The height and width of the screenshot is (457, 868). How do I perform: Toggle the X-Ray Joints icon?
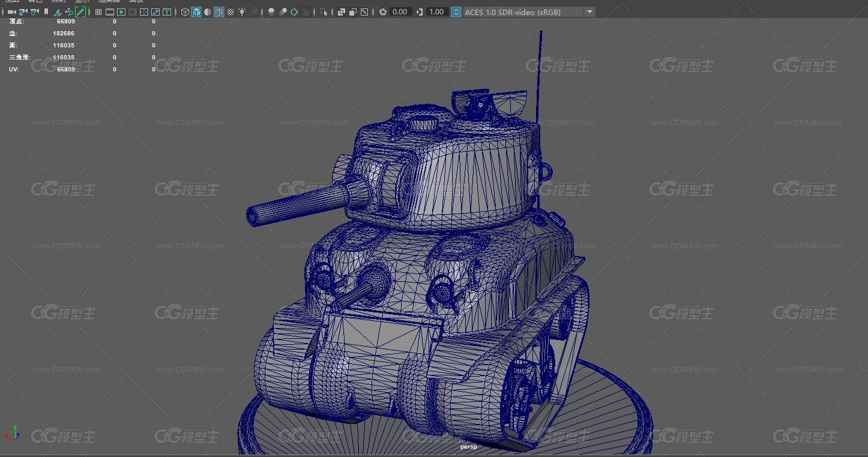click(364, 12)
